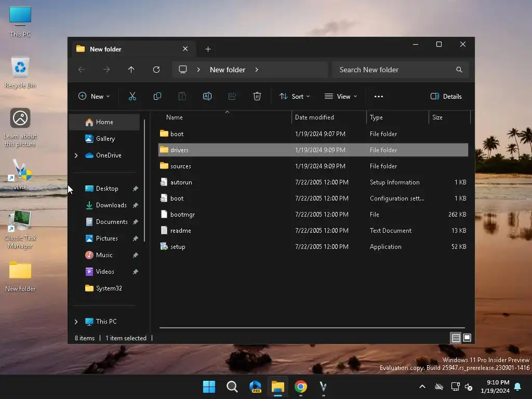Expand the OneDrive tree node
This screenshot has height=399, width=532.
(76, 155)
